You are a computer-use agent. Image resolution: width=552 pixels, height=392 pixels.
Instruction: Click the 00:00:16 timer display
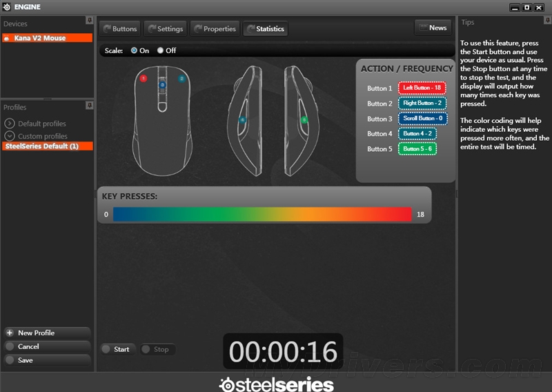click(283, 351)
